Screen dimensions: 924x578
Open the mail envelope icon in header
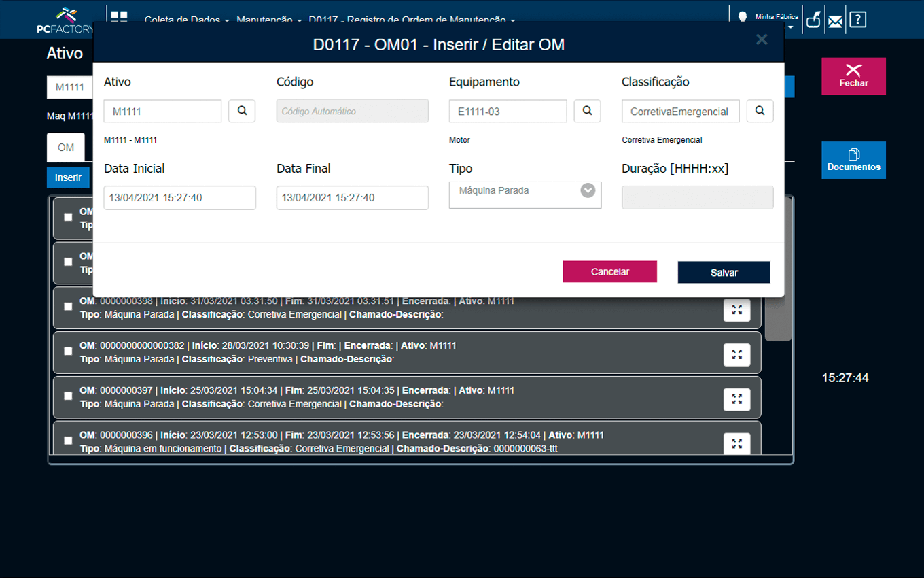835,20
